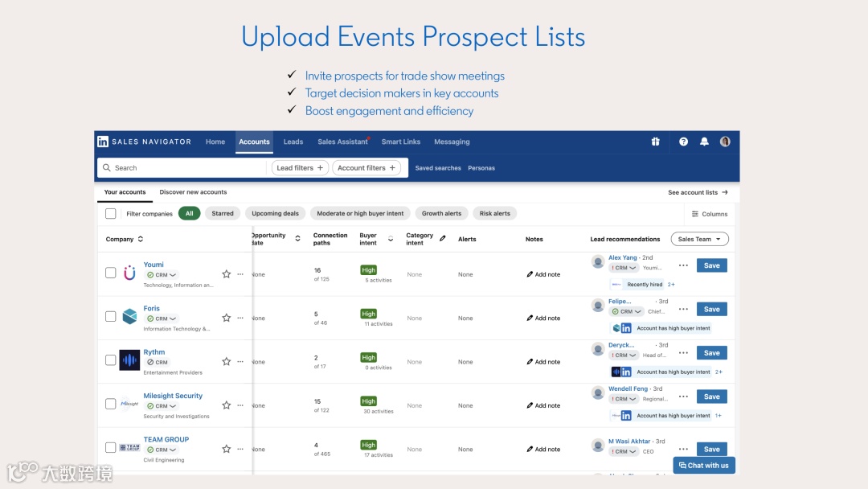Switch to the Leads tab
Image resolution: width=868 pixels, height=489 pixels.
click(x=293, y=142)
